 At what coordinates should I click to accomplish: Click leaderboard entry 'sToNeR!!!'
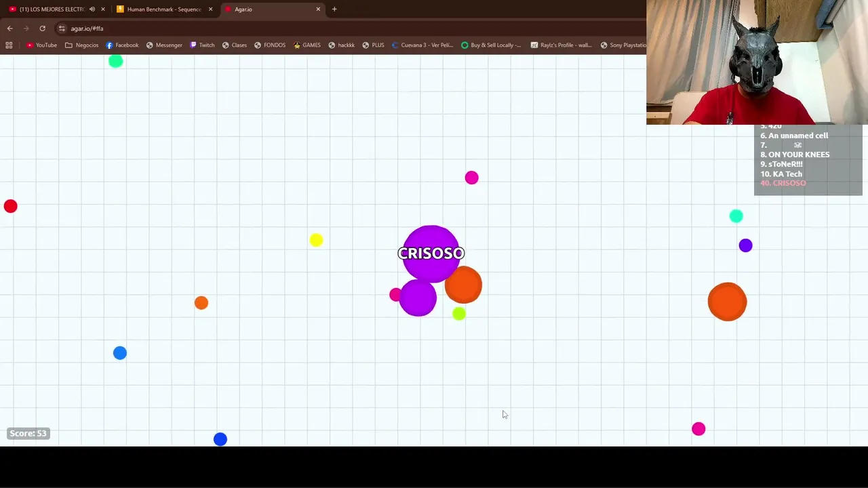781,164
